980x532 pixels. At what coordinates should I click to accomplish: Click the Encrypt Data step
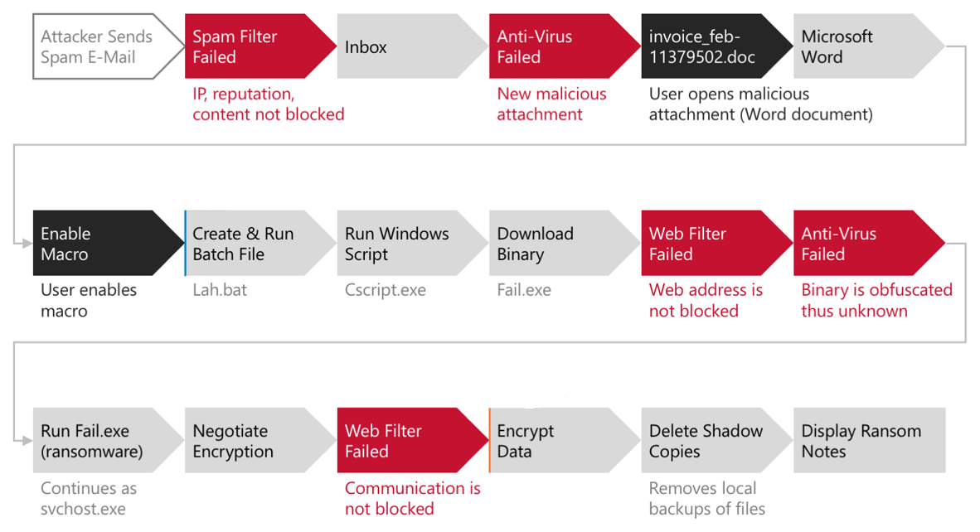(554, 441)
